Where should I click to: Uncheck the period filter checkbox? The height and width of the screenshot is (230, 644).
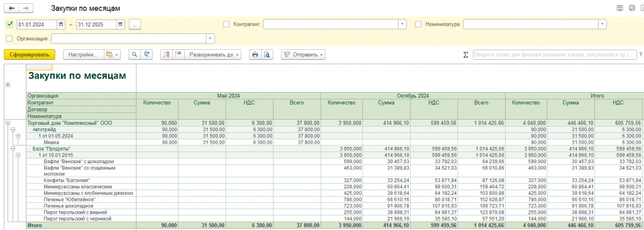click(10, 25)
